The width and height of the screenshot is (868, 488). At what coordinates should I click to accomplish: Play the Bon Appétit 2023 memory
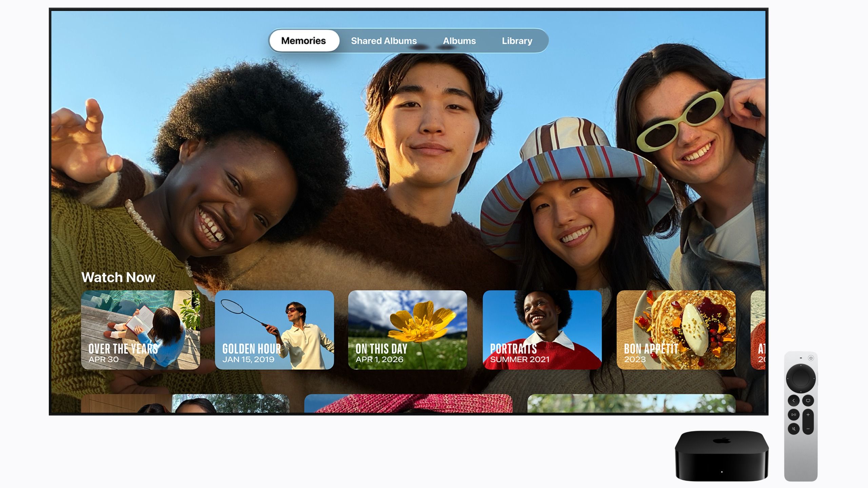(x=676, y=330)
